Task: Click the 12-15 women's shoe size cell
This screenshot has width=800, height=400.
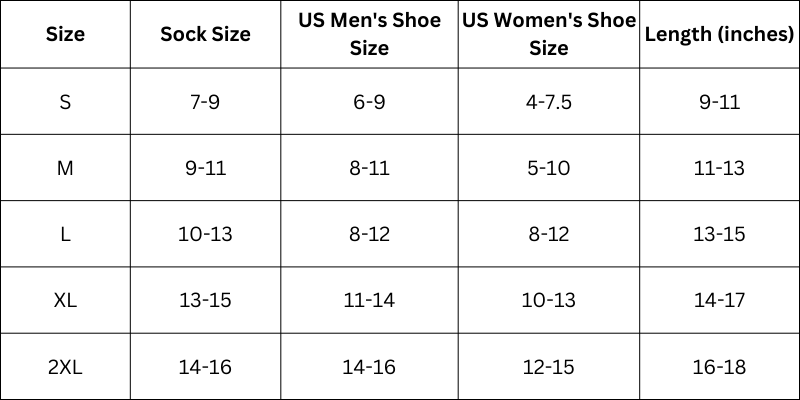Action: point(548,367)
